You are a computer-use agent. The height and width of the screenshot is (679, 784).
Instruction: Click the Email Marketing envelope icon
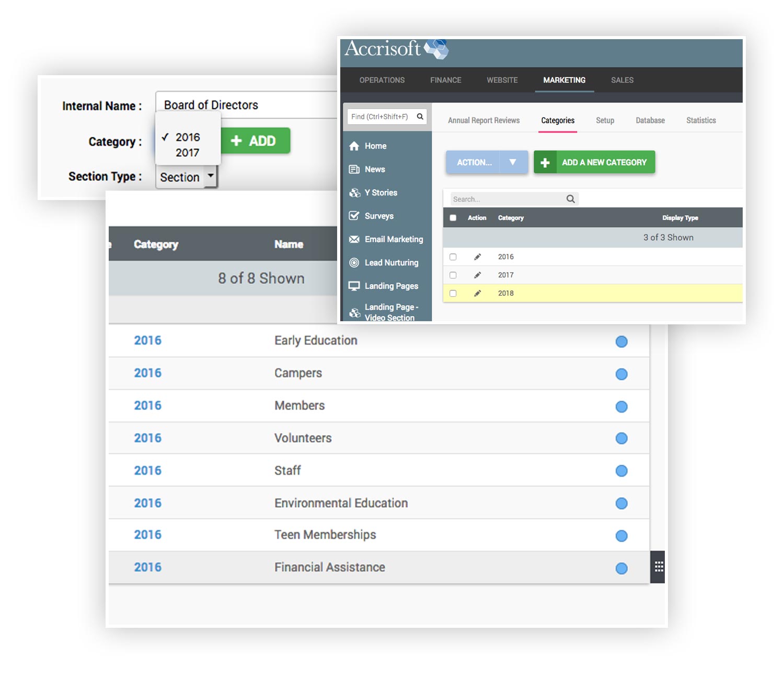click(354, 239)
